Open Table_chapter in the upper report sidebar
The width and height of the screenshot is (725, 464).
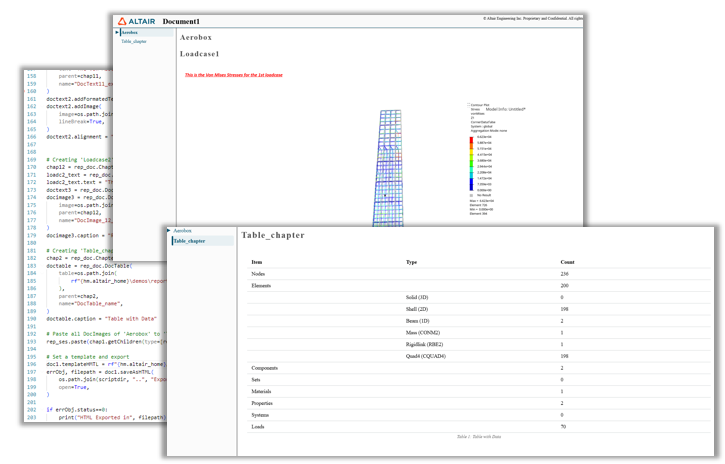(x=134, y=42)
